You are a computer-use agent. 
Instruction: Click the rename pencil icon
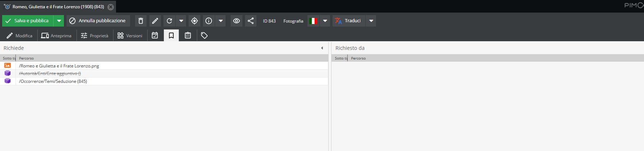point(155,21)
